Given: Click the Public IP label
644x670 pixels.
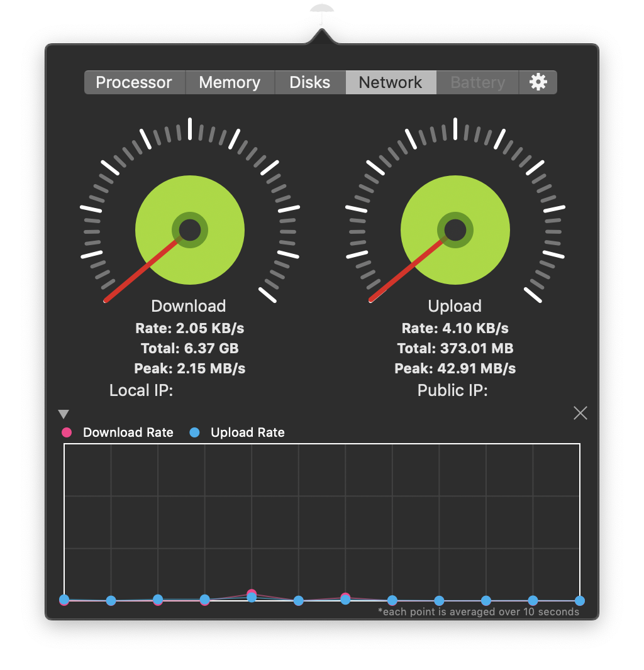Looking at the screenshot, I should click(452, 390).
